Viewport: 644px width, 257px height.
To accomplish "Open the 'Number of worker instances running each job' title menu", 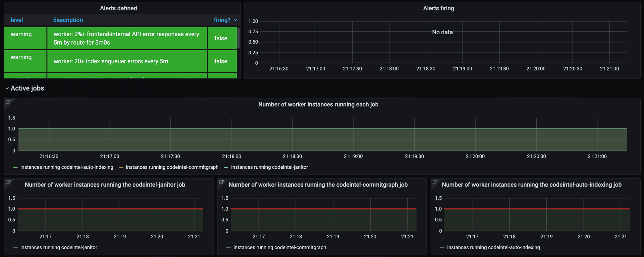I will pyautogui.click(x=318, y=104).
